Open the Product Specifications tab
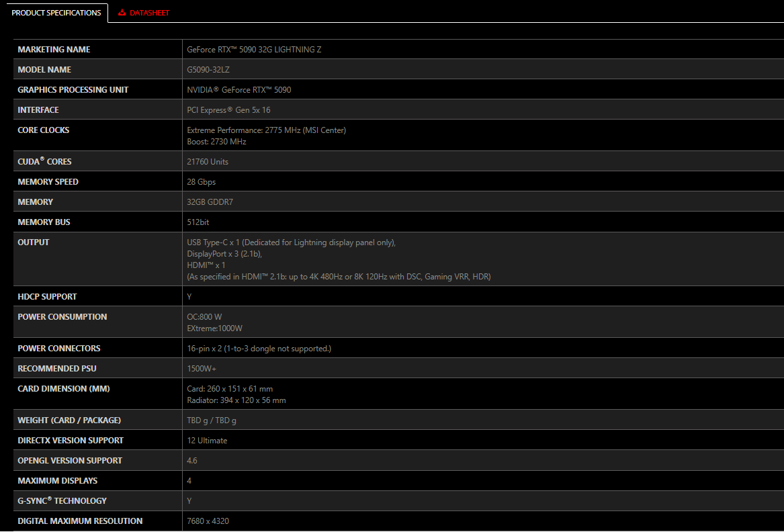 pyautogui.click(x=56, y=13)
